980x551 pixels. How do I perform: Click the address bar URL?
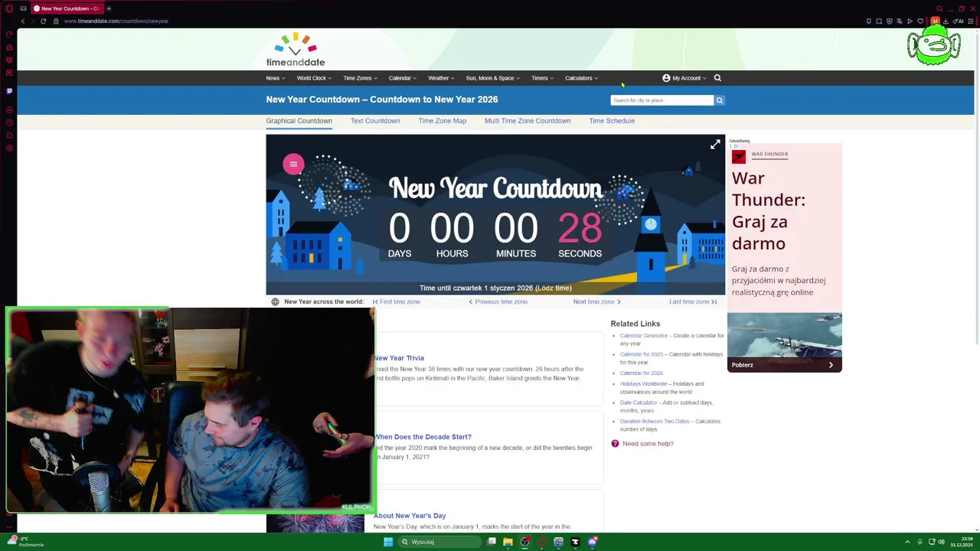pyautogui.click(x=116, y=21)
